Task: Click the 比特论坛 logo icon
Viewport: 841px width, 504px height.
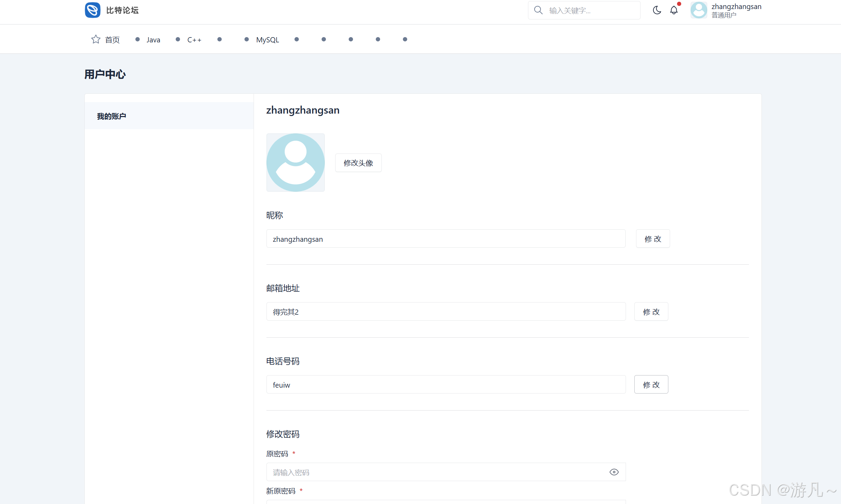Action: [92, 10]
